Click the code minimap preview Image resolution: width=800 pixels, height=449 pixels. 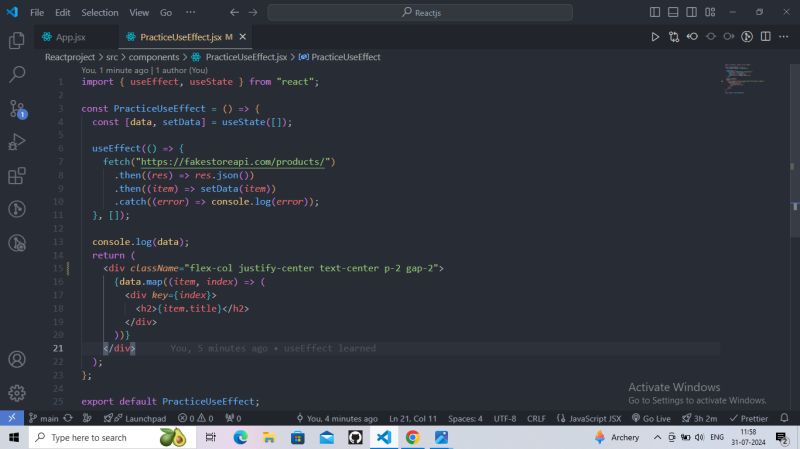tap(744, 79)
